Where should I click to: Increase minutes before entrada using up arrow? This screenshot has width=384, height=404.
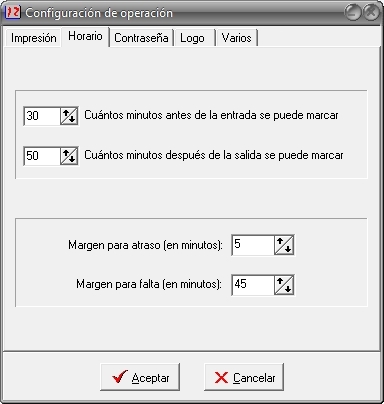point(66,113)
